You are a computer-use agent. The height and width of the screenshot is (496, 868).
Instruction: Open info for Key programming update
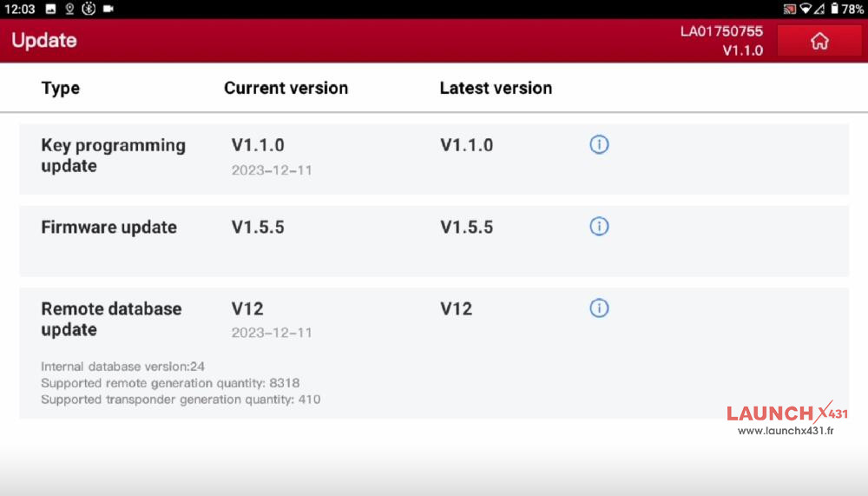(599, 145)
